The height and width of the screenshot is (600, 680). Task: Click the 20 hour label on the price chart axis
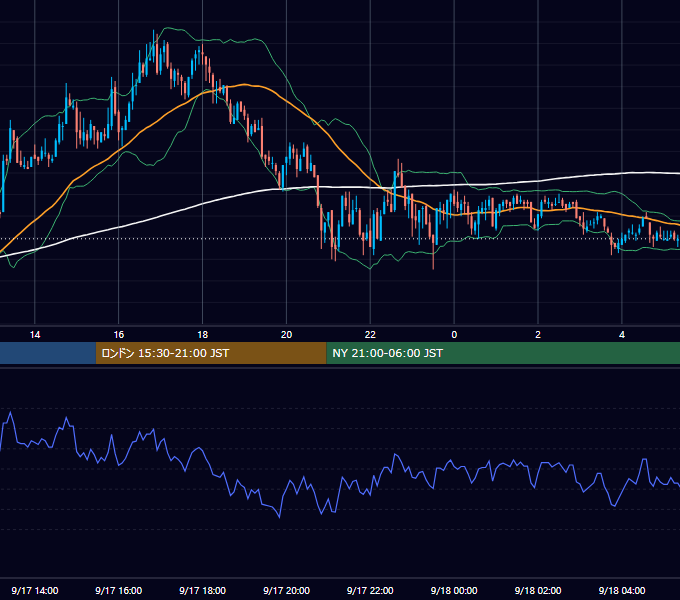[286, 335]
